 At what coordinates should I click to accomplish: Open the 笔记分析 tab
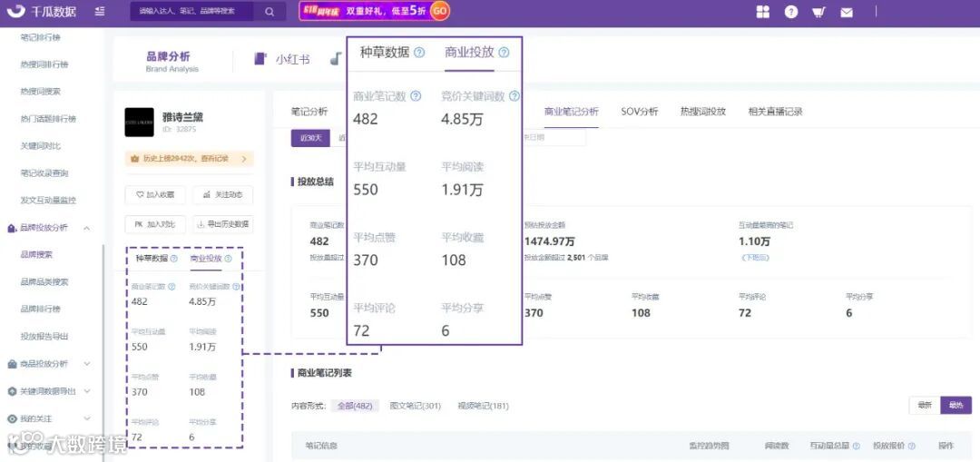tap(309, 112)
